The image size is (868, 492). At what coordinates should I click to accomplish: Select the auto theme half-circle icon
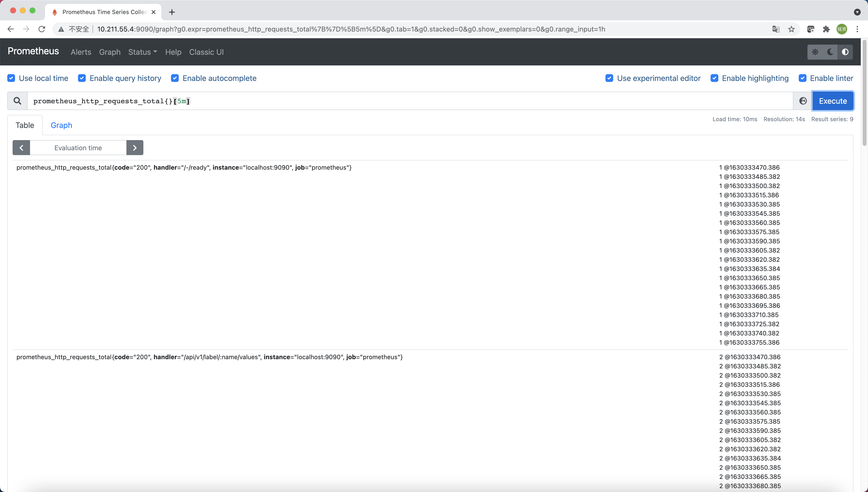(x=845, y=52)
